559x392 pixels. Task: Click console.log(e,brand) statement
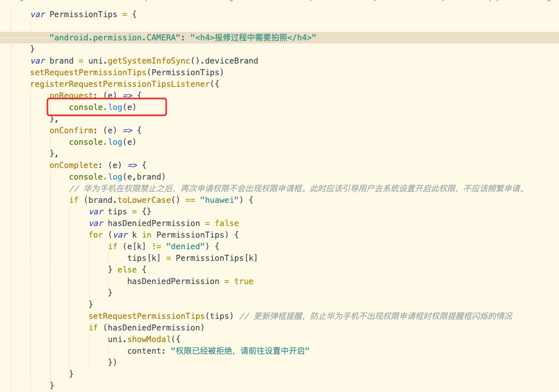117,177
